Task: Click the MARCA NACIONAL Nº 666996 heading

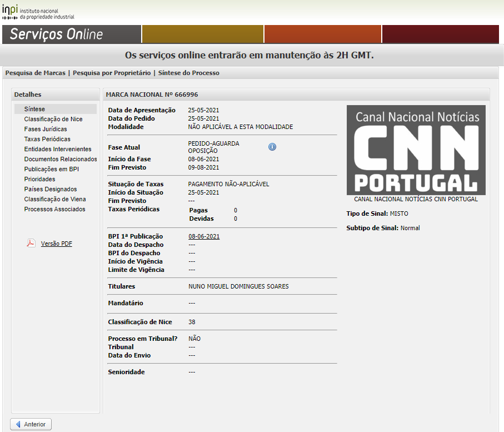Action: 152,95
